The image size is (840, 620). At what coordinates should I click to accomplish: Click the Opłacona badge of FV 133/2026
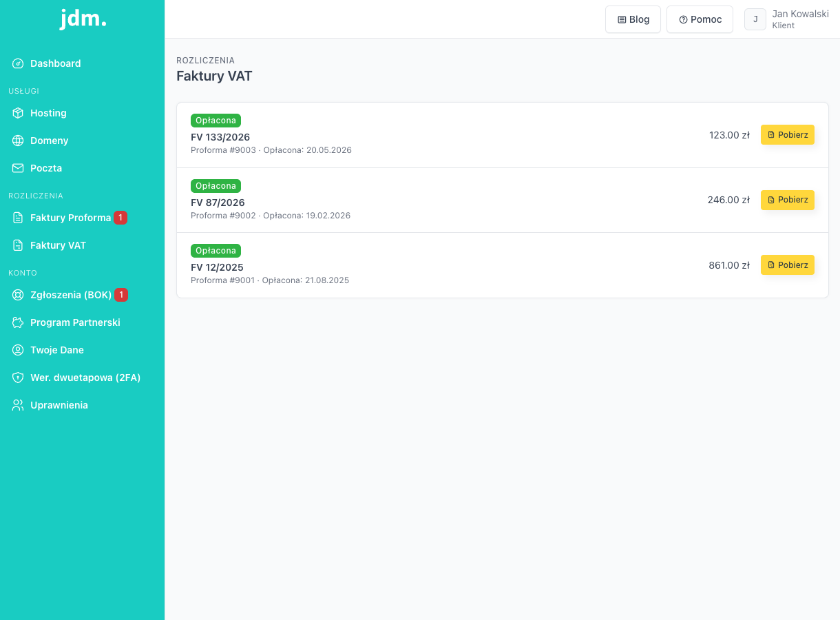pyautogui.click(x=216, y=121)
